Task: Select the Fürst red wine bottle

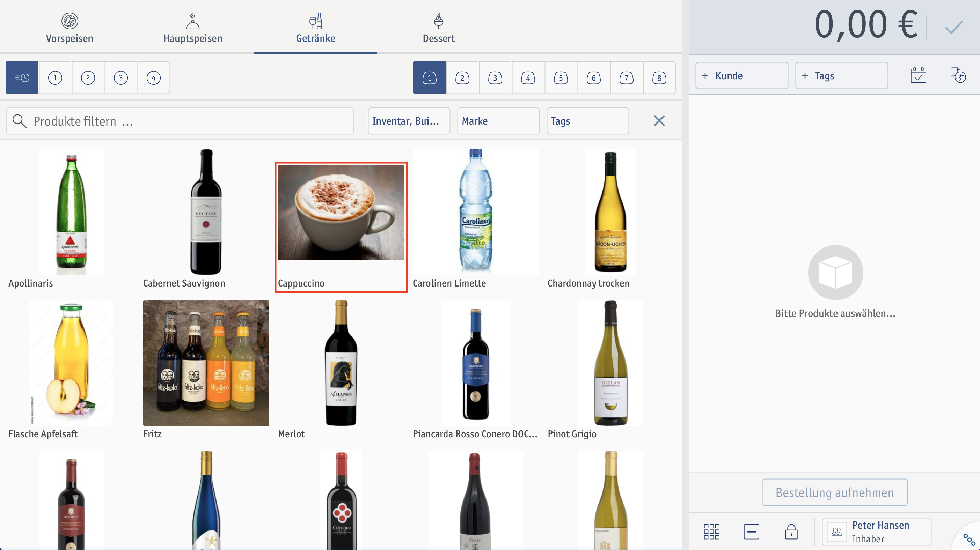Action: click(476, 500)
